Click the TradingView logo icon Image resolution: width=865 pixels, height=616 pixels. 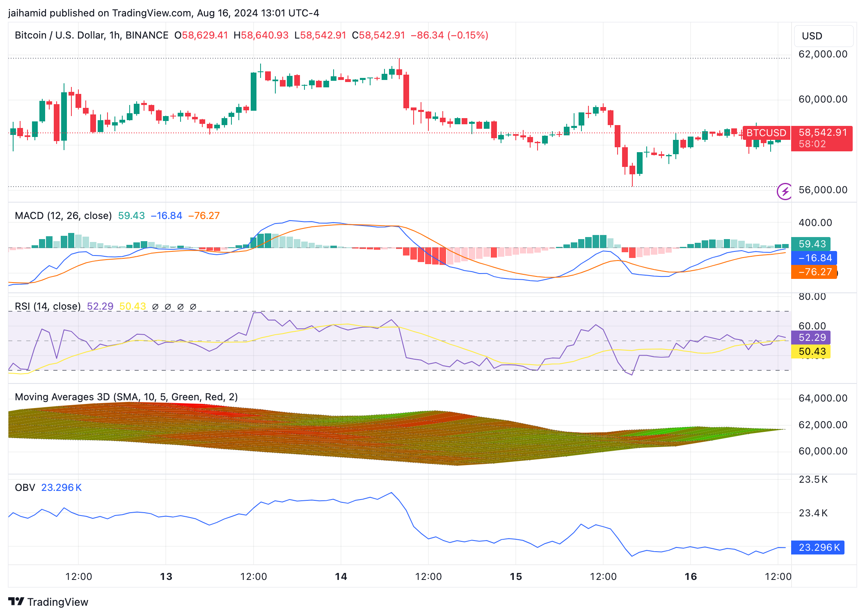16,602
